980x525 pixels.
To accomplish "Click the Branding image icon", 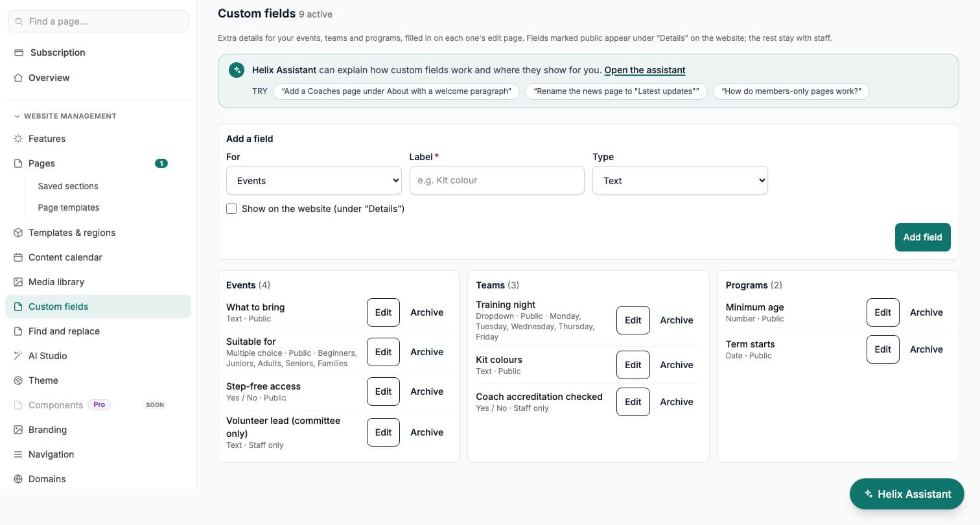I will click(18, 430).
